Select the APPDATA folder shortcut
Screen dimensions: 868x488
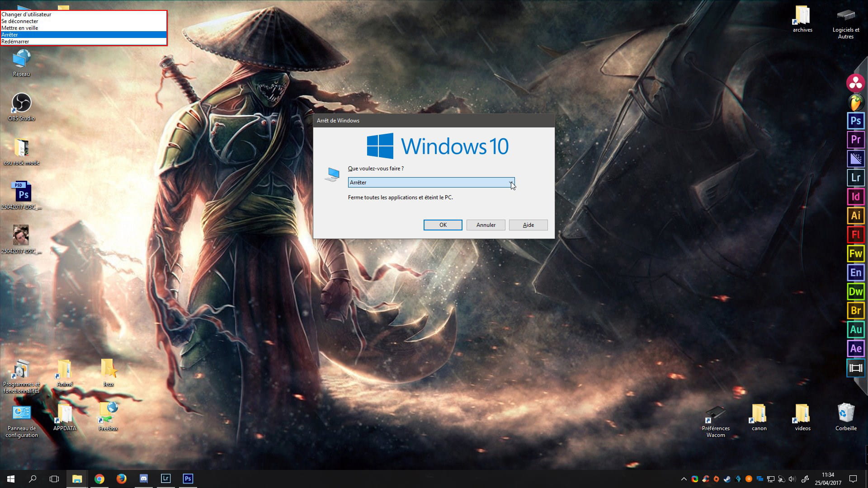point(65,417)
